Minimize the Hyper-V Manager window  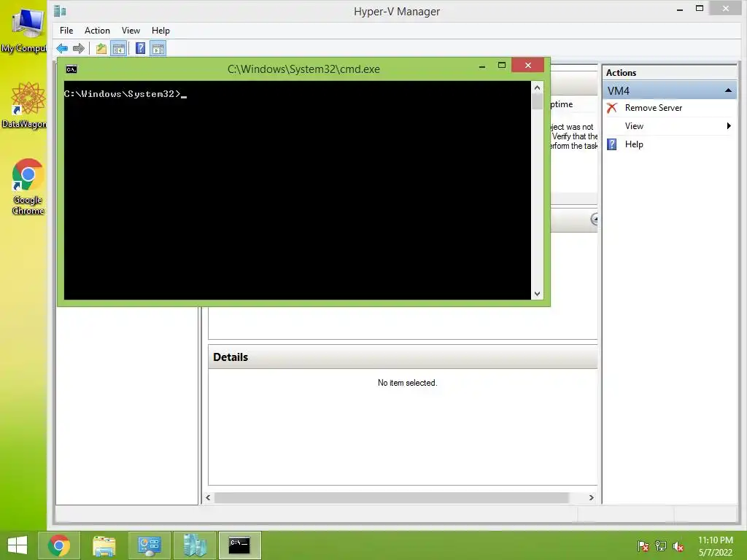[x=680, y=9]
